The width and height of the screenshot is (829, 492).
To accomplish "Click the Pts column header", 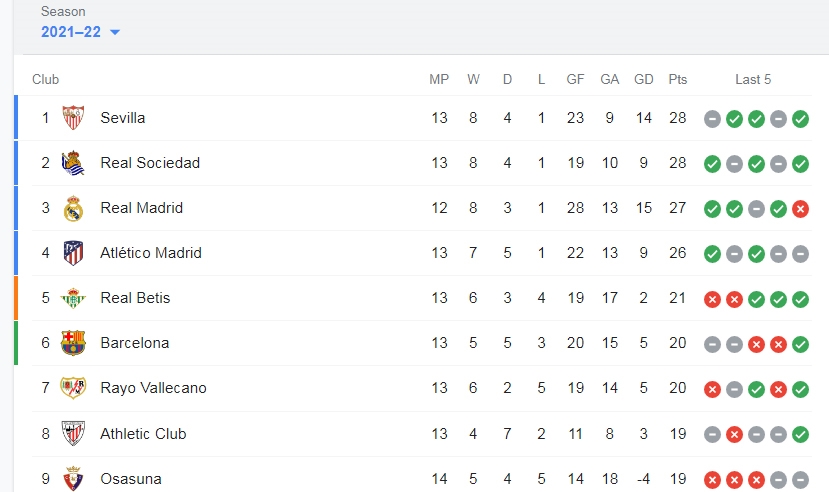I will [x=677, y=79].
